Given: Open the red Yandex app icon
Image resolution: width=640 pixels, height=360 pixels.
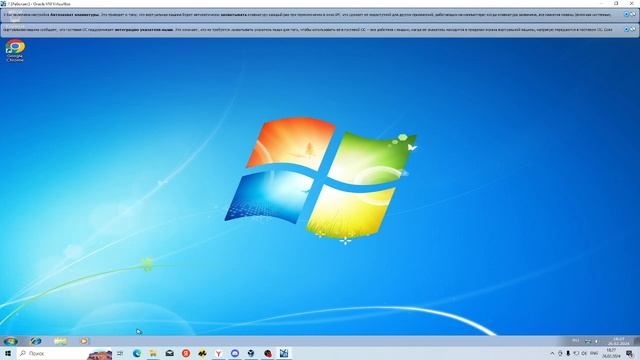Looking at the screenshot, I should [x=186, y=353].
